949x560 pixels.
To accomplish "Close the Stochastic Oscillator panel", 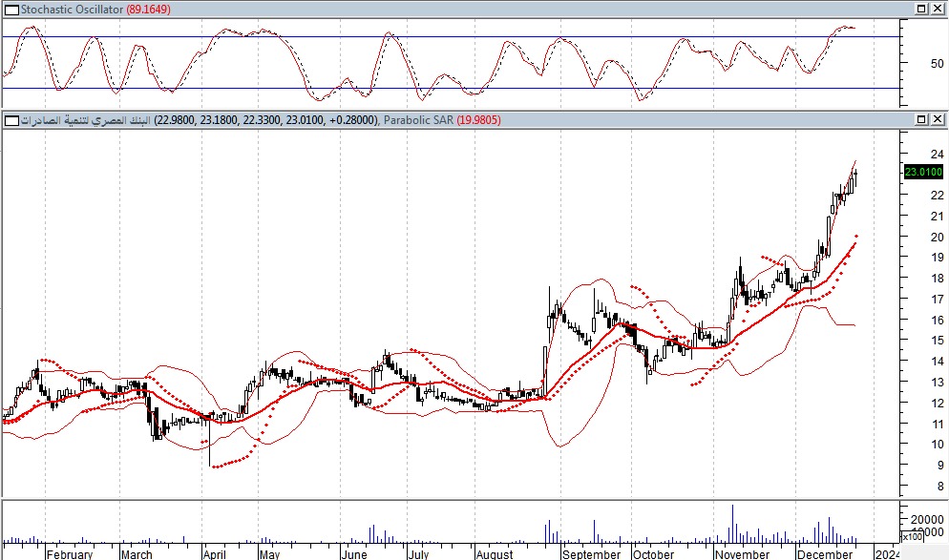I will point(938,9).
